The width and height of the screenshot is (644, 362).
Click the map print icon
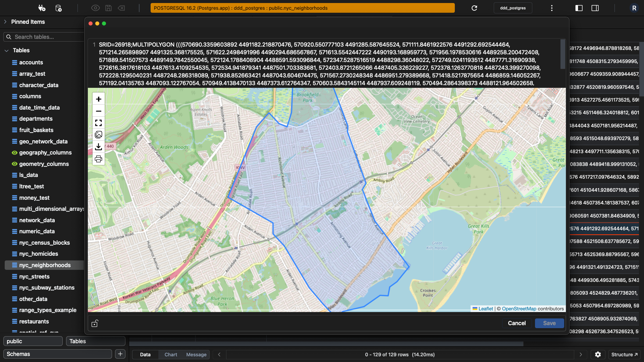point(99,159)
